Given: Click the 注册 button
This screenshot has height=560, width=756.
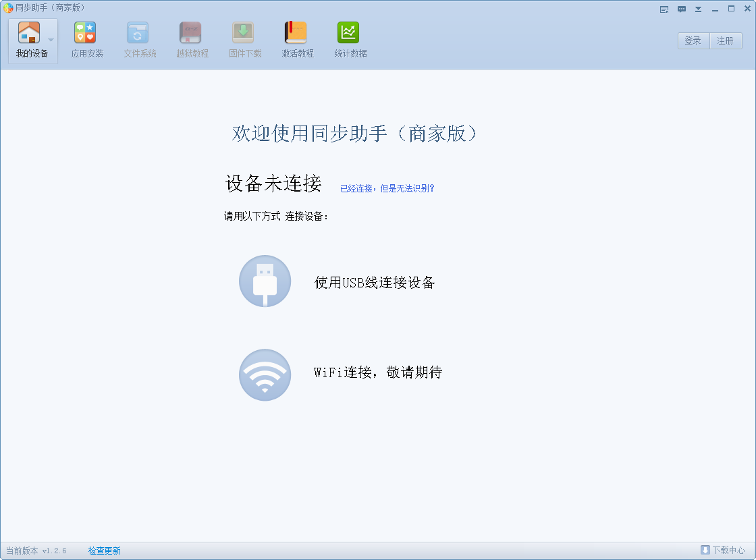Looking at the screenshot, I should (726, 41).
